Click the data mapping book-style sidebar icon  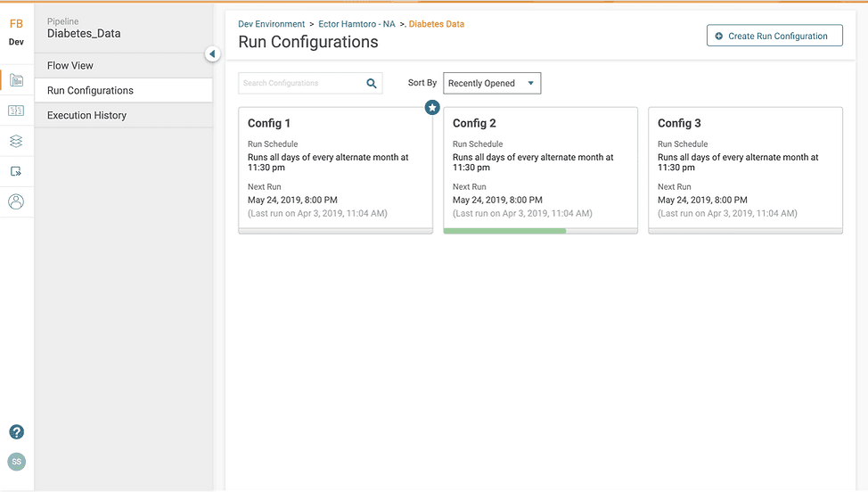16,111
